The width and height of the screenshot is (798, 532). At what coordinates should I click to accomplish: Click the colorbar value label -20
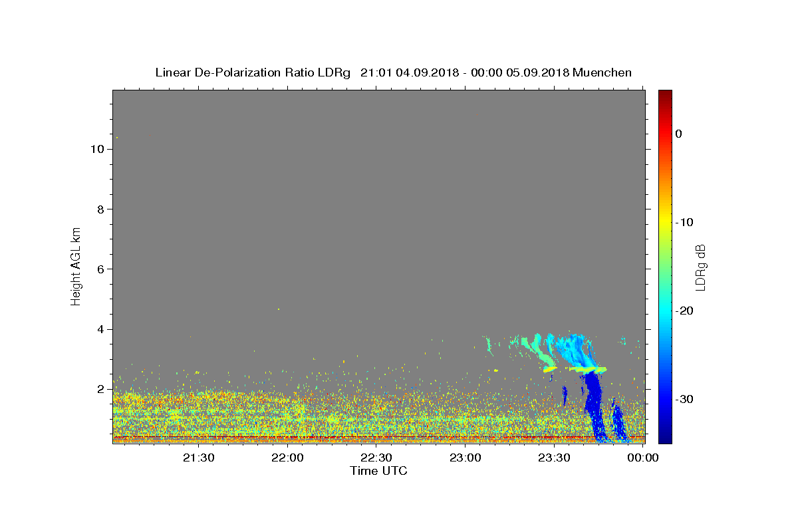[684, 311]
